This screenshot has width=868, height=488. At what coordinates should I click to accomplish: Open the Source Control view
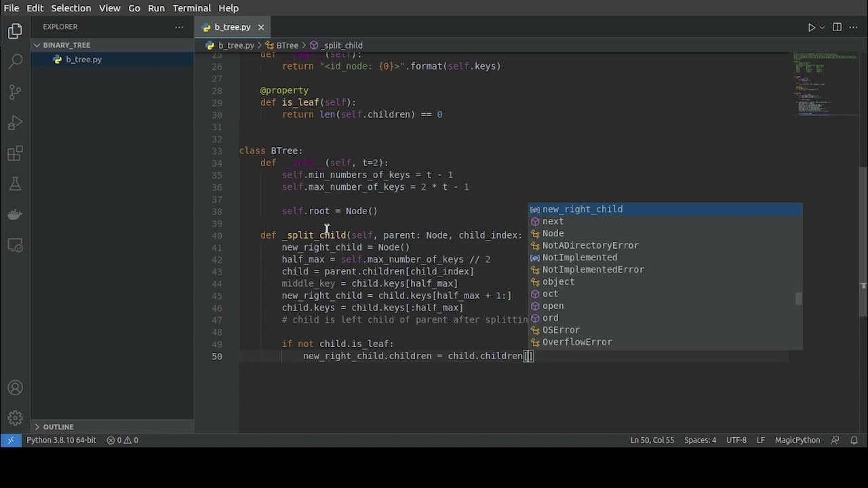coord(15,92)
